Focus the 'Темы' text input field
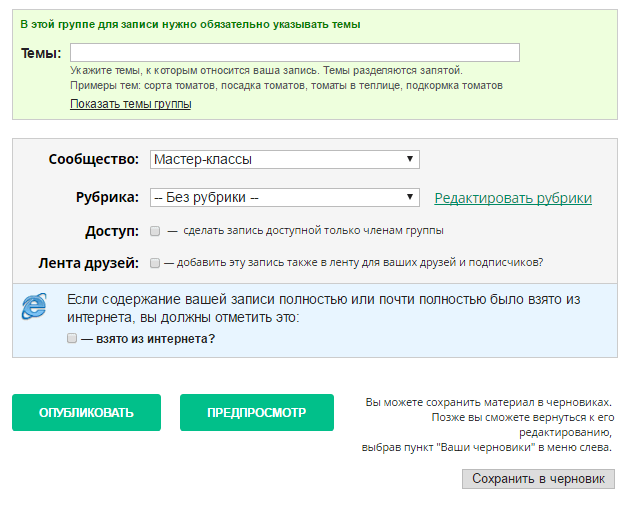The image size is (627, 508). tap(295, 53)
